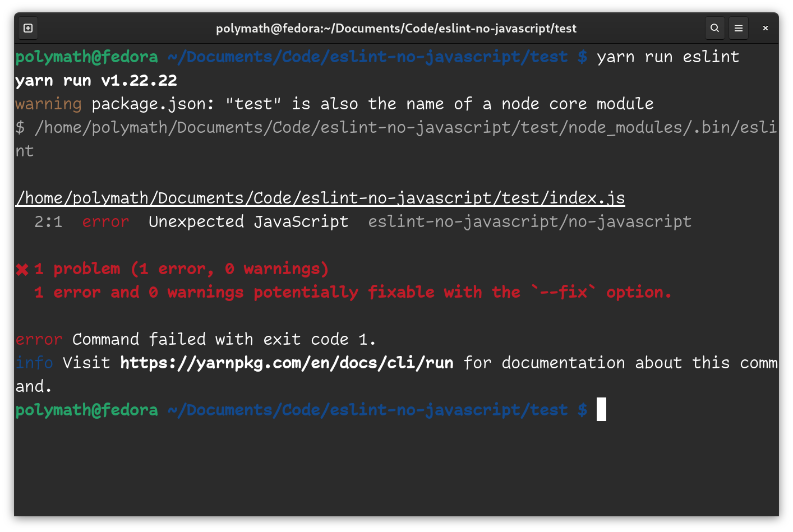Screen dimensions: 793x532
Task: Click the blinking terminal cursor block
Action: point(602,409)
